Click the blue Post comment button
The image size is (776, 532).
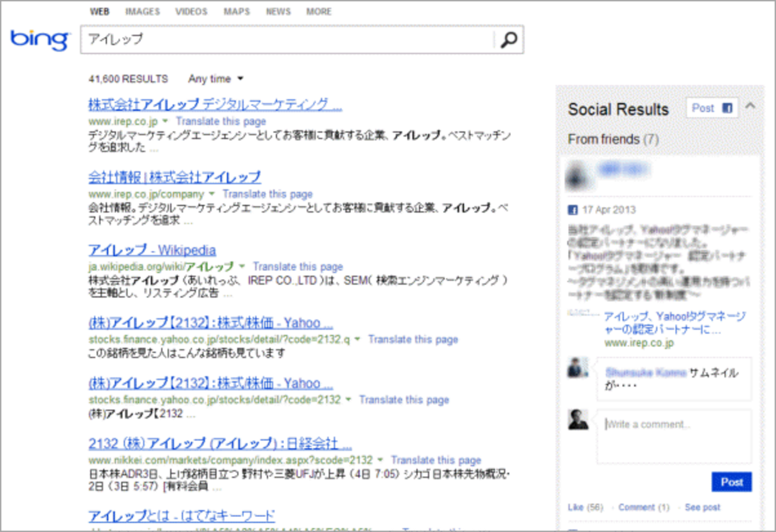pyautogui.click(x=731, y=482)
